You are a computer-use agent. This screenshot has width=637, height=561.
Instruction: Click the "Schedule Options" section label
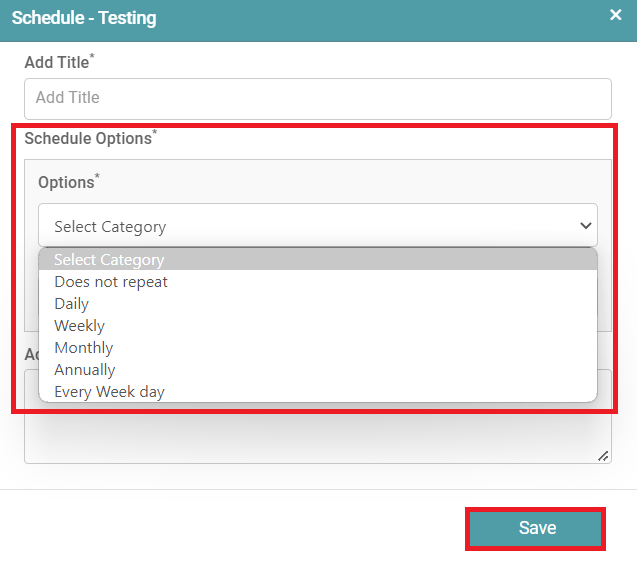[88, 139]
